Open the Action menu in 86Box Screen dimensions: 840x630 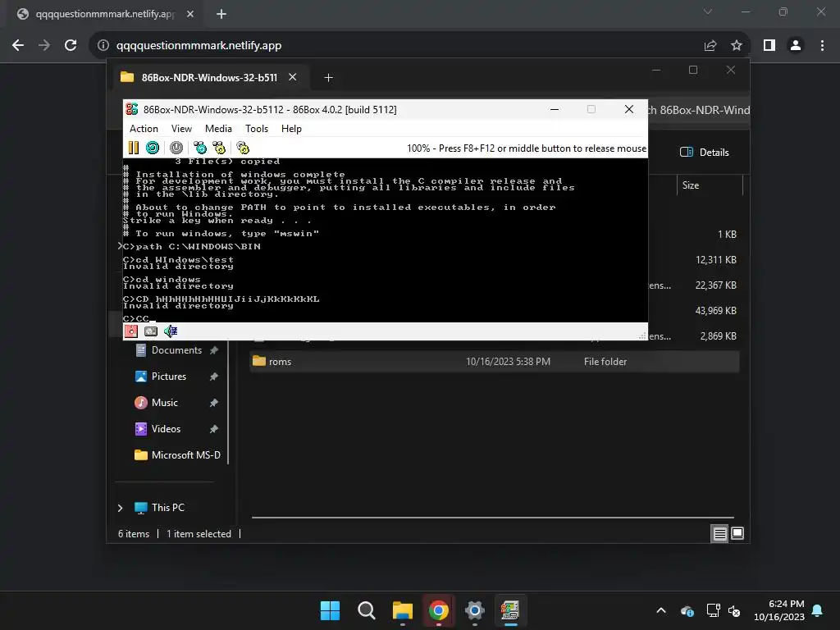tap(144, 129)
